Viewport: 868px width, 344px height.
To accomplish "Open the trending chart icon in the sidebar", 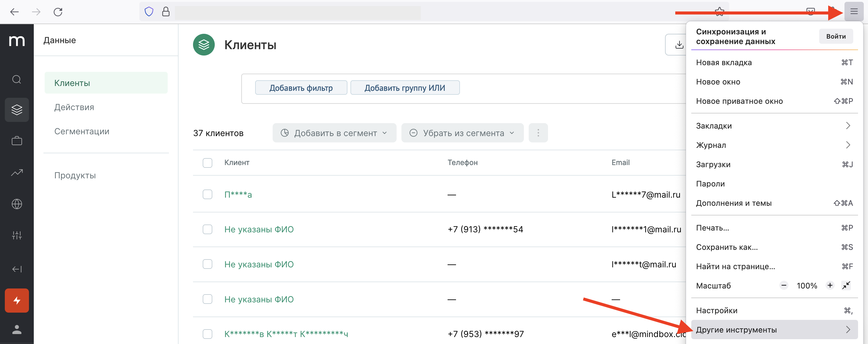I will (x=17, y=173).
